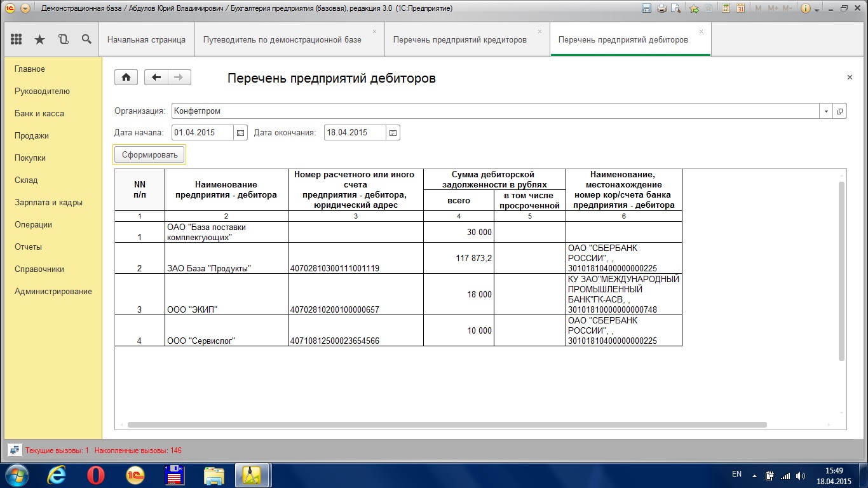Open the Организация item via open button
Image resolution: width=868 pixels, height=488 pixels.
[839, 111]
